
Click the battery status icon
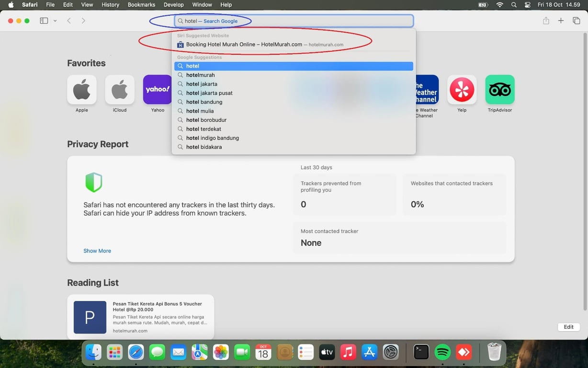(x=483, y=5)
